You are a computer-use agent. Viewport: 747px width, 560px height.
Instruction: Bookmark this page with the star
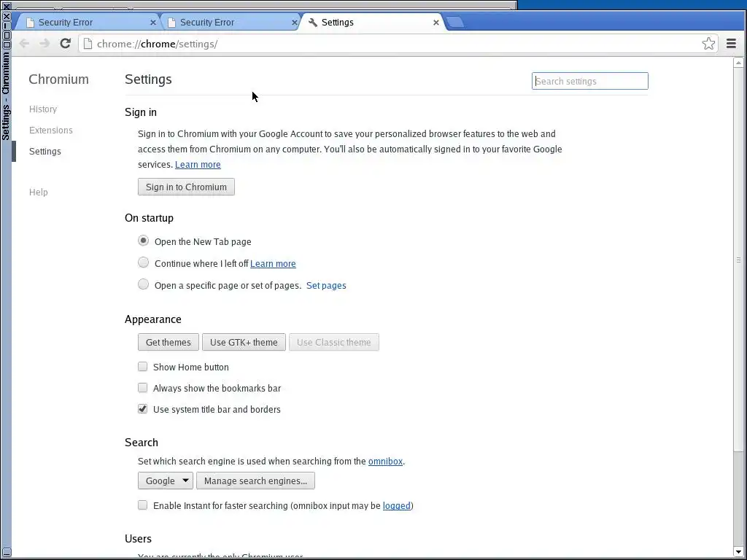708,44
